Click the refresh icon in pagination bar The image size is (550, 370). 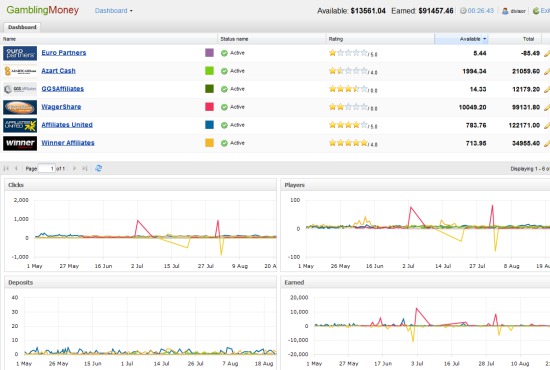[99, 168]
